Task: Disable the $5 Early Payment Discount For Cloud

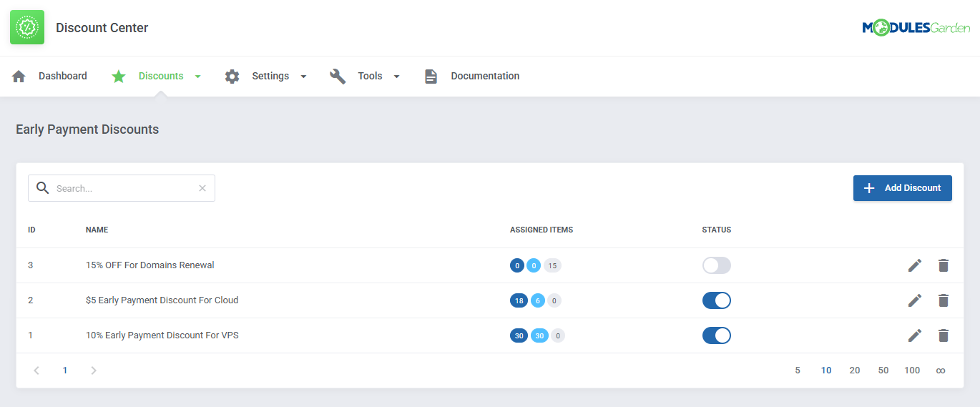Action: coord(716,300)
